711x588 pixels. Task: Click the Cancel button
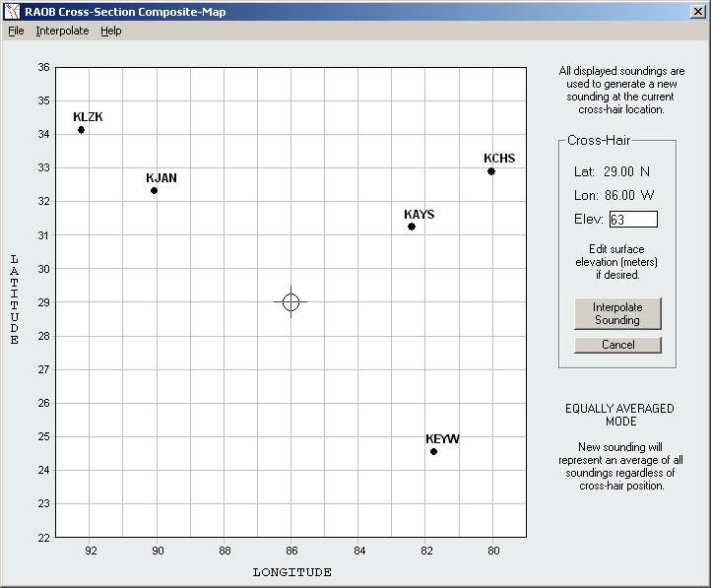[x=617, y=345]
